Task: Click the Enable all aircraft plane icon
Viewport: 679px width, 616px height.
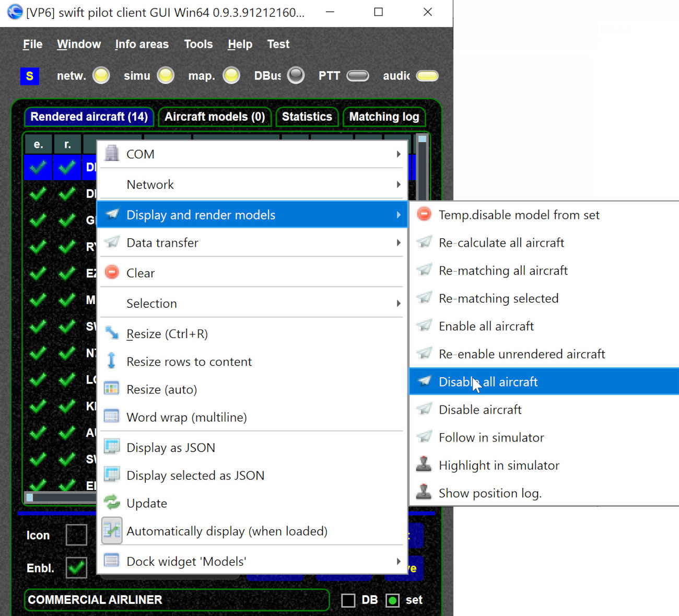Action: 424,325
